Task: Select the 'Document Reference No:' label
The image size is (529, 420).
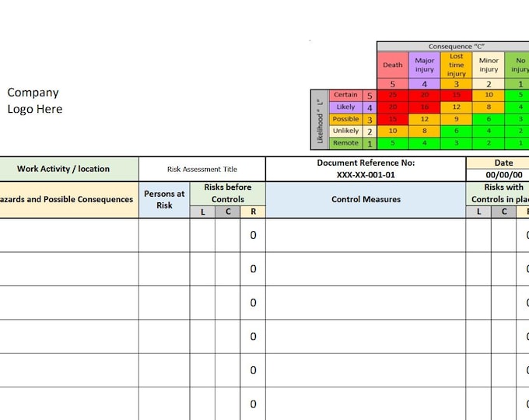Action: pos(366,163)
